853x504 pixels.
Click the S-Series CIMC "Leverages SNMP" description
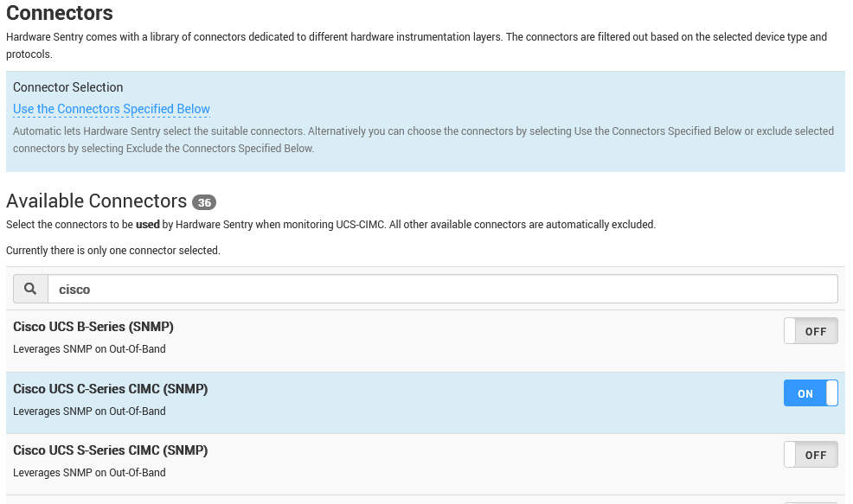(89, 472)
